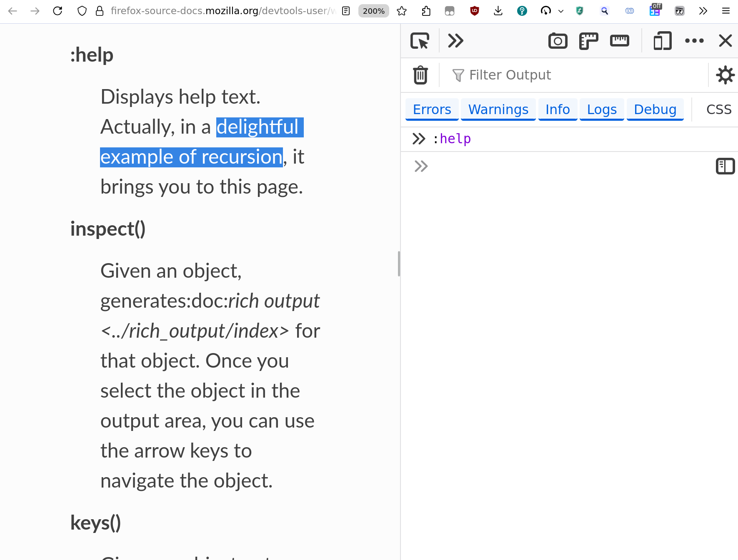
Task: Open the uBlock Origin extension
Action: click(474, 11)
